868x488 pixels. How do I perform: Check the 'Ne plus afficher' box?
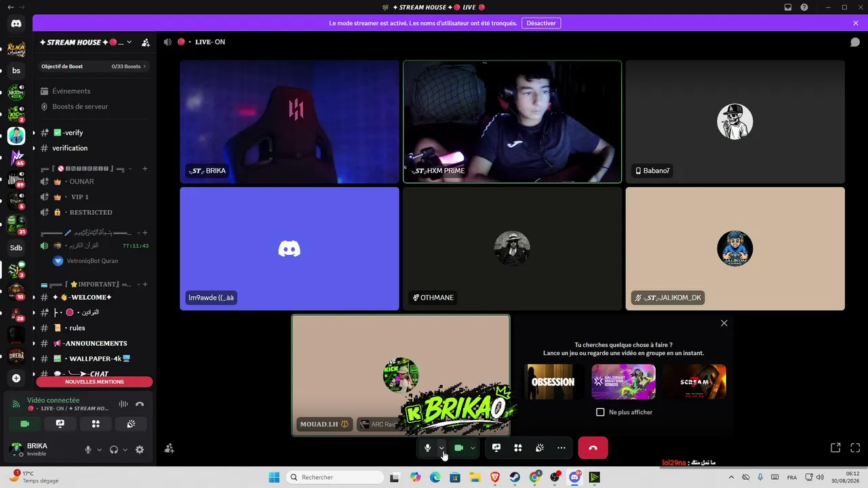[600, 412]
